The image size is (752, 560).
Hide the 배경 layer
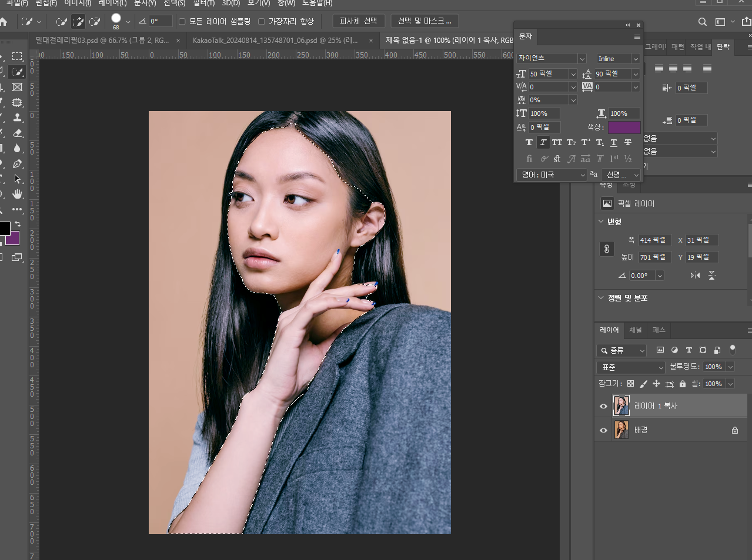click(603, 430)
